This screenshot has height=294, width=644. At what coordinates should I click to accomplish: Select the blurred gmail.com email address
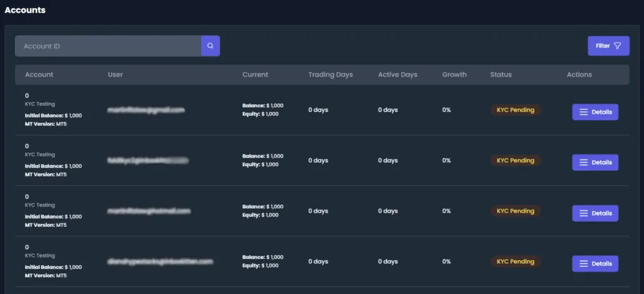(x=146, y=110)
